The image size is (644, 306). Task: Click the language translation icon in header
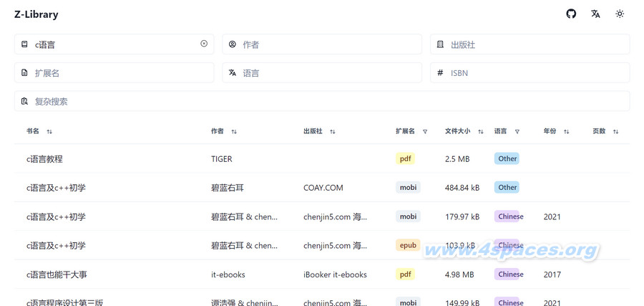pos(595,14)
